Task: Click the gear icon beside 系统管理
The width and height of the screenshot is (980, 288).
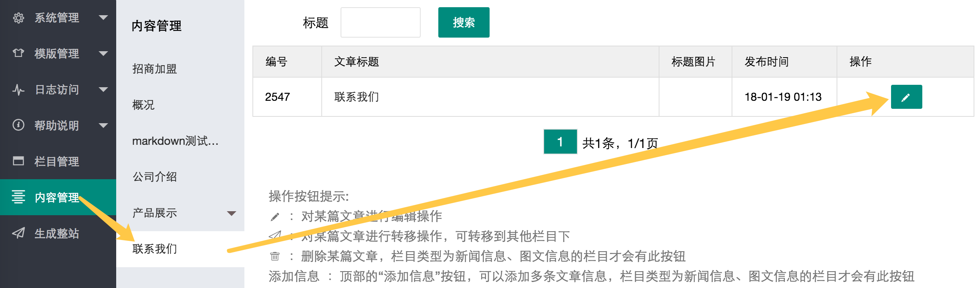Action: pos(18,18)
